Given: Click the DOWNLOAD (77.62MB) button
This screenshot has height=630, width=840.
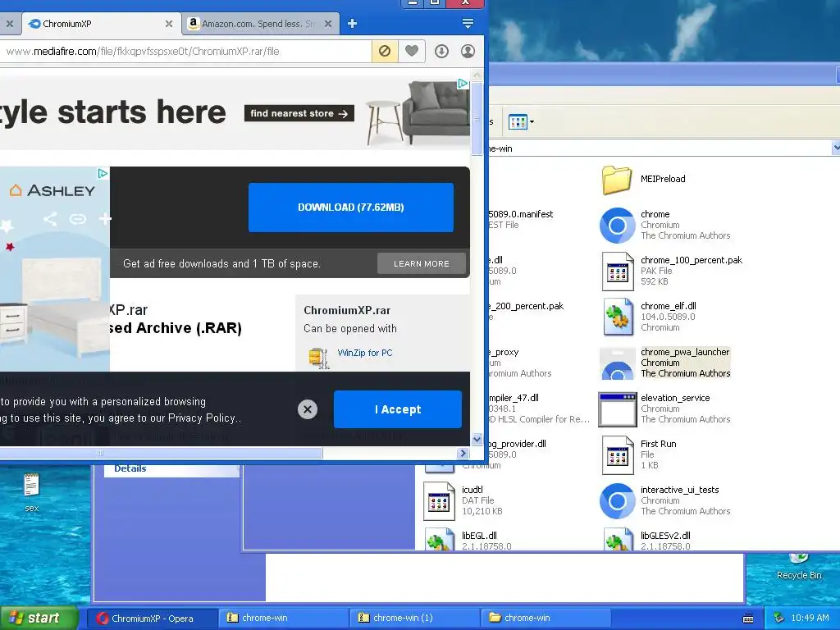Looking at the screenshot, I should 351,208.
